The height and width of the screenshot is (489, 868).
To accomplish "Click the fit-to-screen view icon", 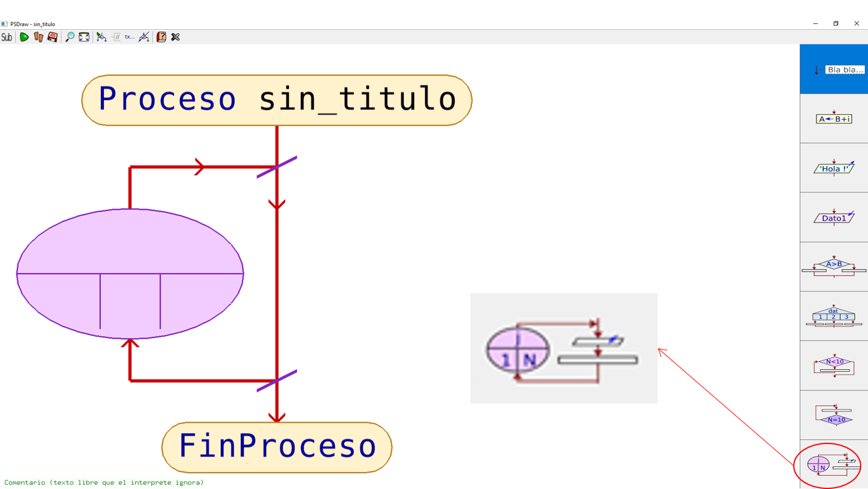I will (84, 36).
